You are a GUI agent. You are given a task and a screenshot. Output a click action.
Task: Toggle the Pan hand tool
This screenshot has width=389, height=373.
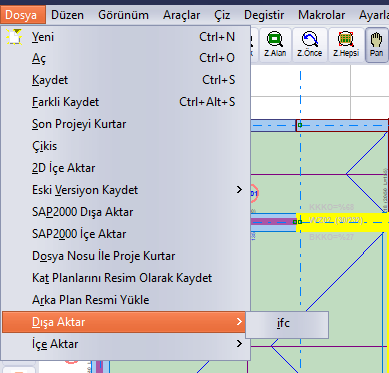376,45
